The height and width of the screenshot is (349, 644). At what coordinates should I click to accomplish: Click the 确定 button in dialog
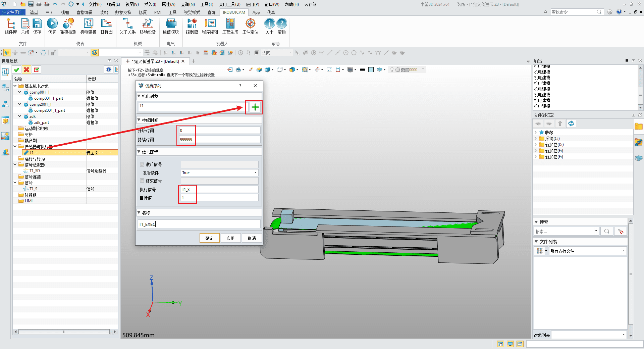[x=210, y=238]
